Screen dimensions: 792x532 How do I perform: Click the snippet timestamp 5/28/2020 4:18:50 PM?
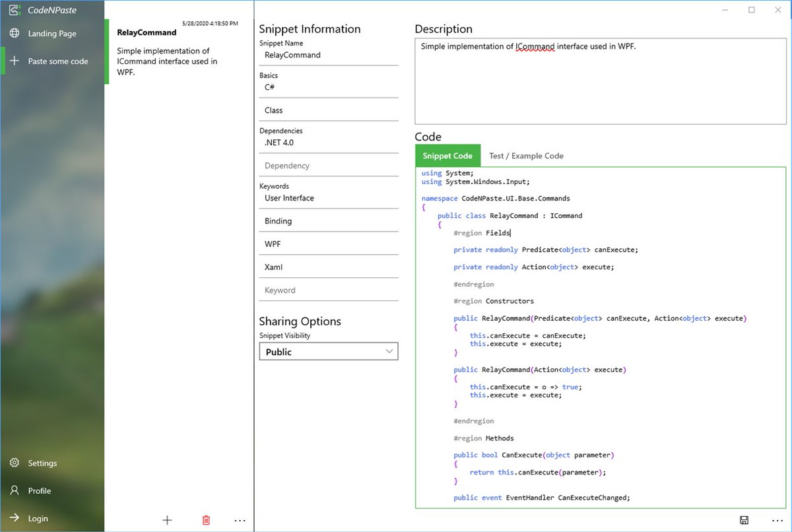pyautogui.click(x=210, y=23)
